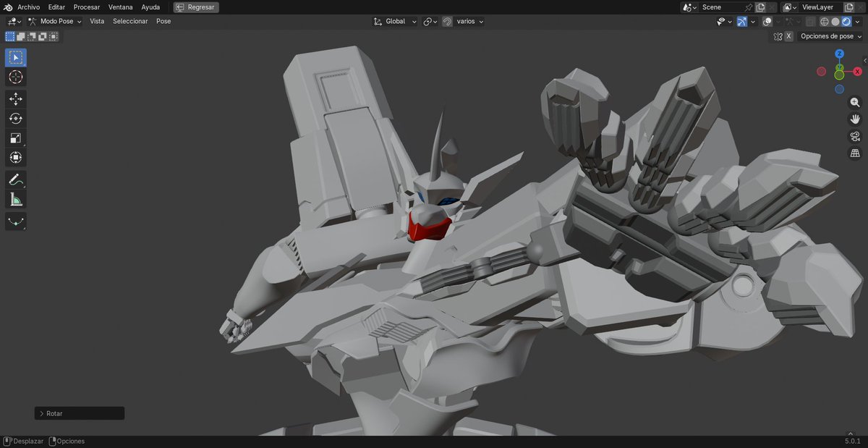The height and width of the screenshot is (448, 868).
Task: Toggle camera view icon
Action: (x=855, y=136)
